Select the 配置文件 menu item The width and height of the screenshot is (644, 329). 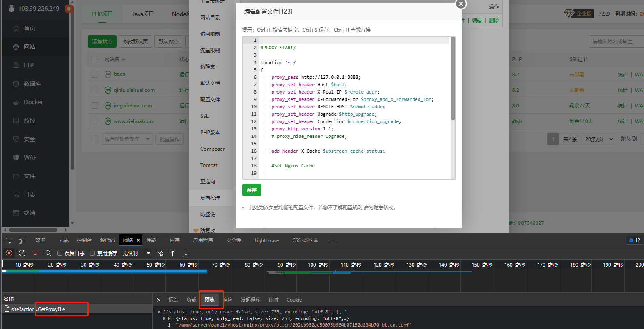click(x=210, y=99)
